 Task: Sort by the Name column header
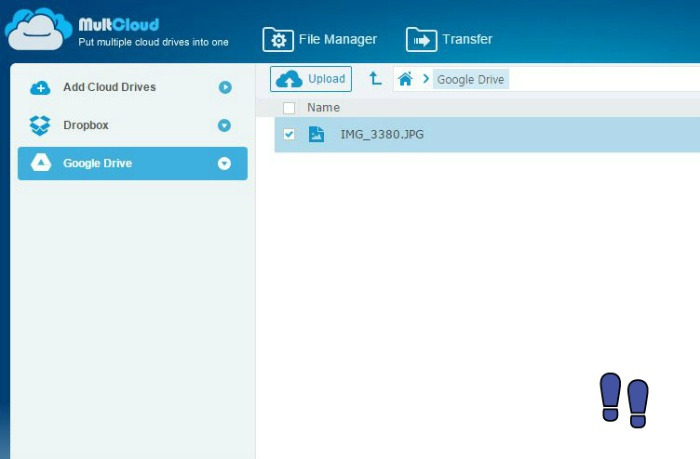(x=323, y=108)
